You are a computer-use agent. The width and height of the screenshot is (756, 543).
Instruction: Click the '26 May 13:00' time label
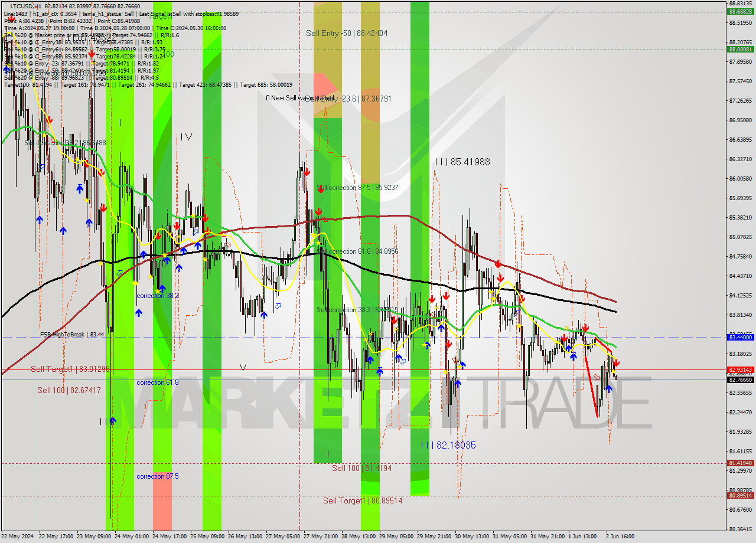tap(245, 537)
